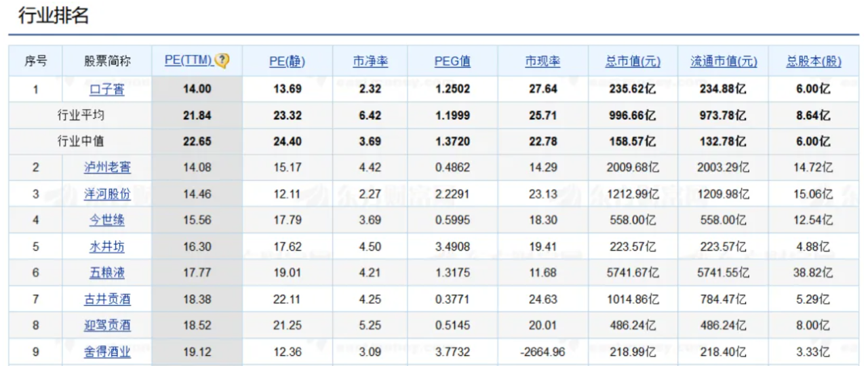Click 口子窖 circulating cap 234.88亿
The width and height of the screenshot is (868, 366).
click(x=724, y=89)
